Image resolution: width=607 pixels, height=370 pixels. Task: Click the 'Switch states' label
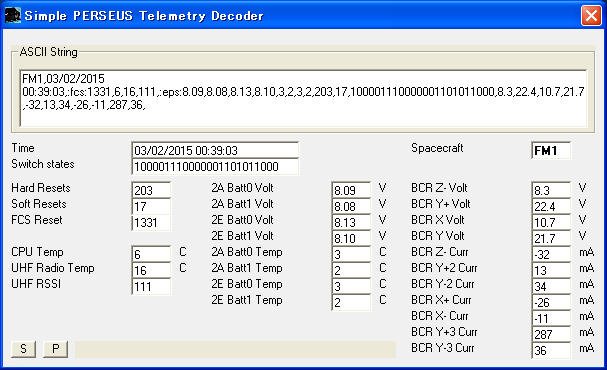coord(43,164)
